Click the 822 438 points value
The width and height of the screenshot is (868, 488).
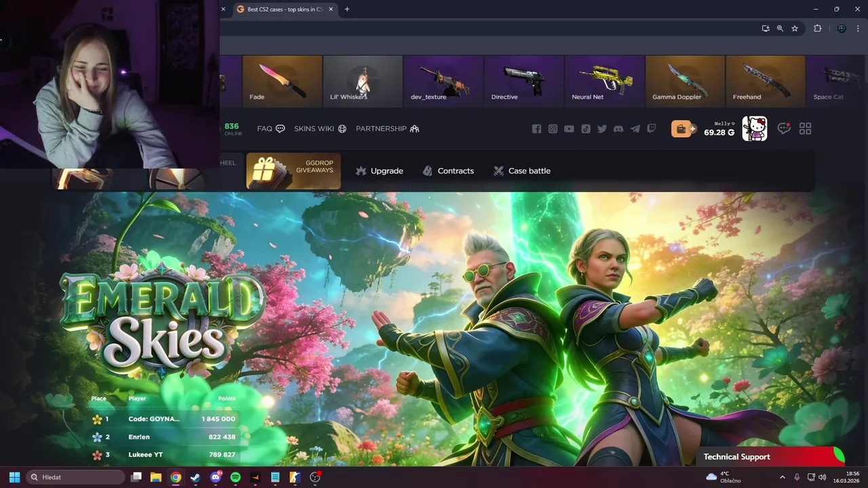point(222,437)
